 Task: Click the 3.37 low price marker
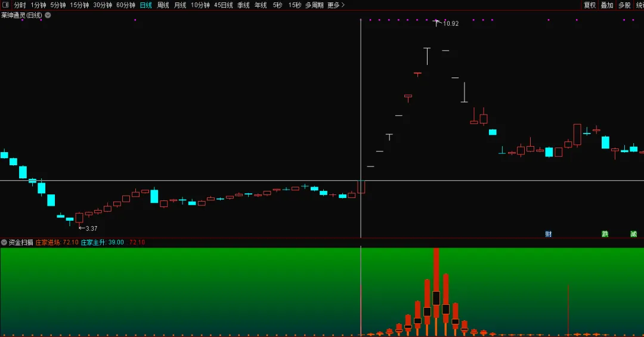91,228
